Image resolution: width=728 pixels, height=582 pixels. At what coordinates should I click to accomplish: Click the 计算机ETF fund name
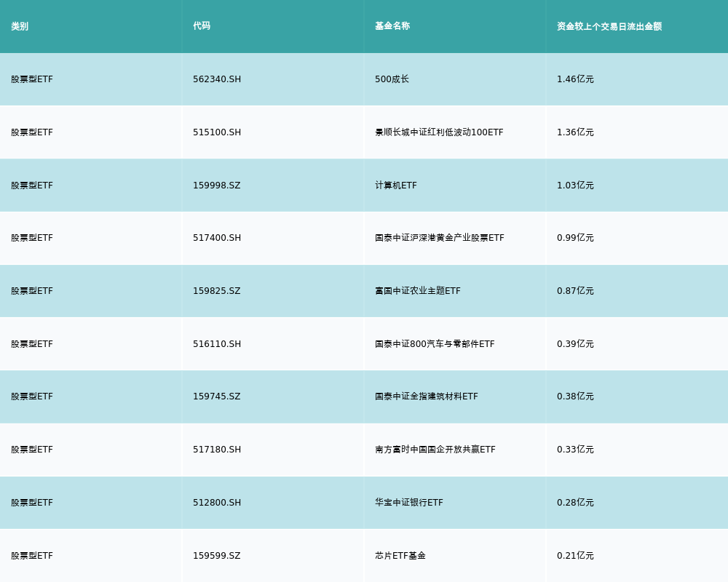396,186
